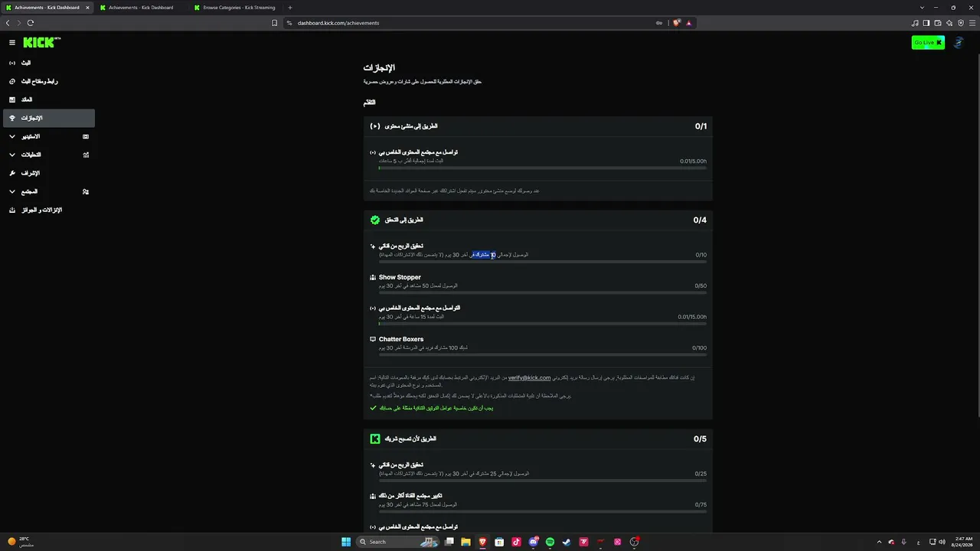Viewport: 980px width, 551px height.
Task: Switch to second Achievements - Kick Dashboard tab
Action: point(142,8)
